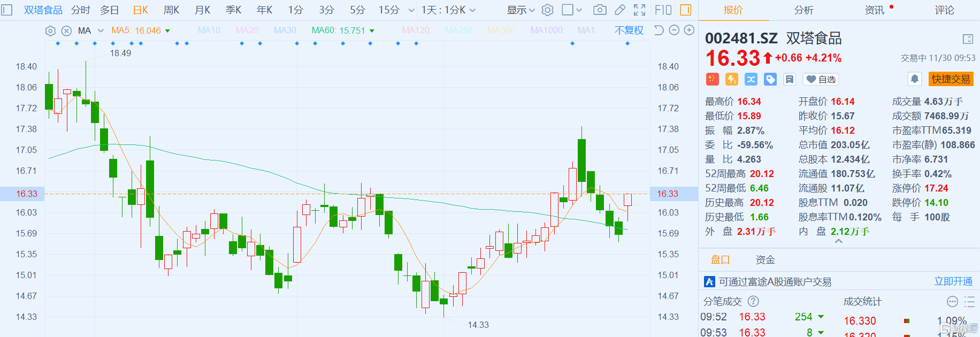
Task: Switch to 多日 multi-day chart
Action: (110, 10)
